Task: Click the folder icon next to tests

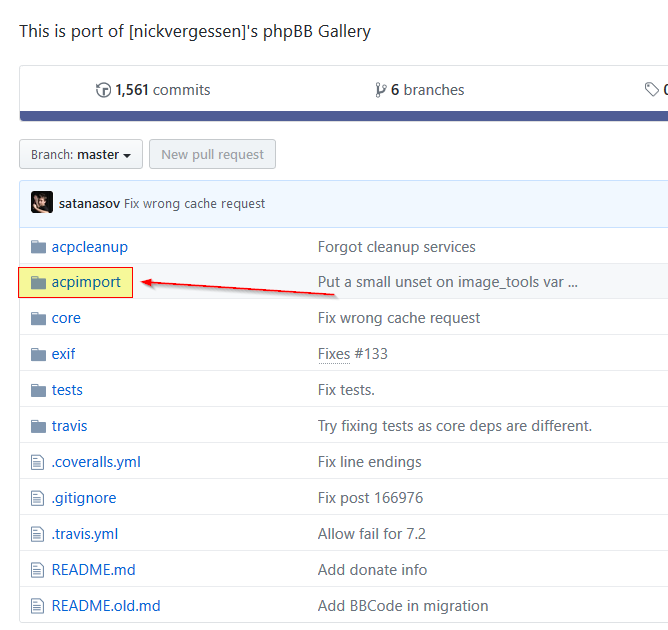Action: (38, 391)
